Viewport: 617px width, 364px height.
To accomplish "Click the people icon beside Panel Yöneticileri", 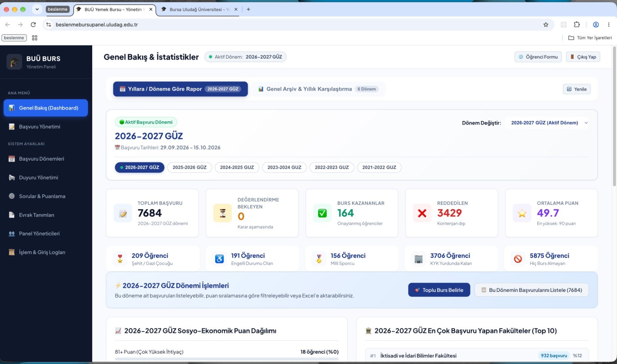I will 12,233.
